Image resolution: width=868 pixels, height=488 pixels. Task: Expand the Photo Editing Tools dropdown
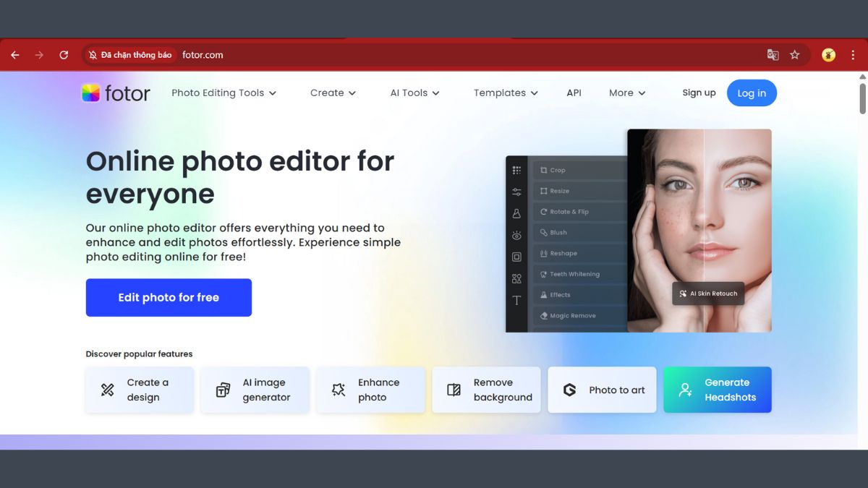224,93
